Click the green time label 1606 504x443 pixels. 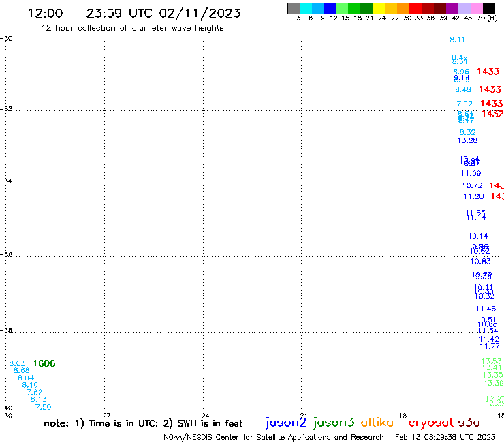(x=44, y=363)
